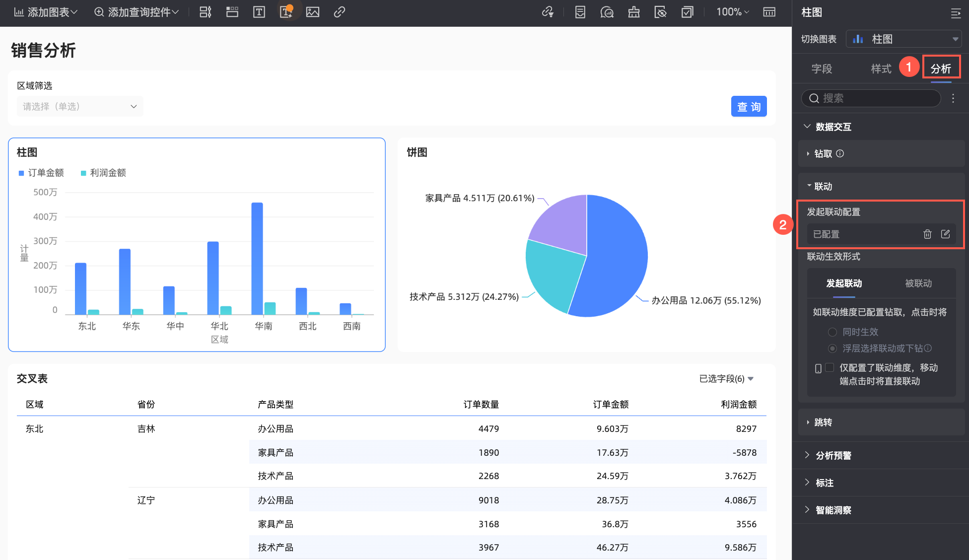Click the more options dots beside search
The image size is (969, 560).
(953, 98)
